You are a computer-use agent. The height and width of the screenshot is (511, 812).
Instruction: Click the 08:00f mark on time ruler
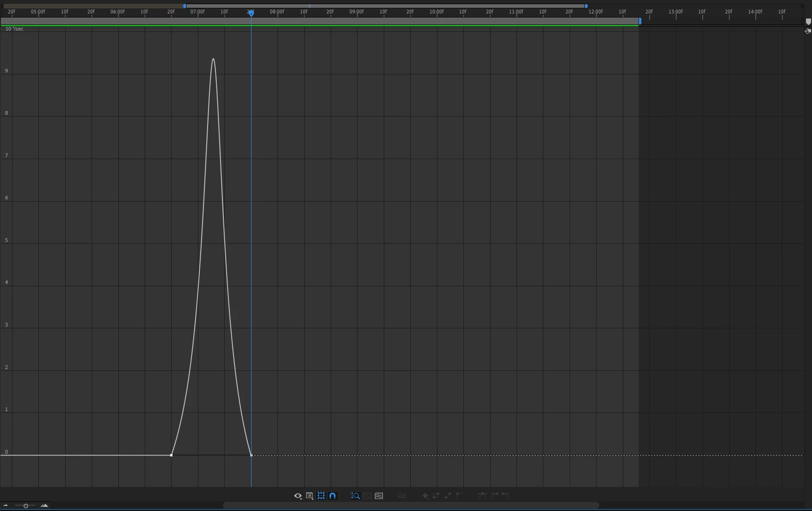277,12
